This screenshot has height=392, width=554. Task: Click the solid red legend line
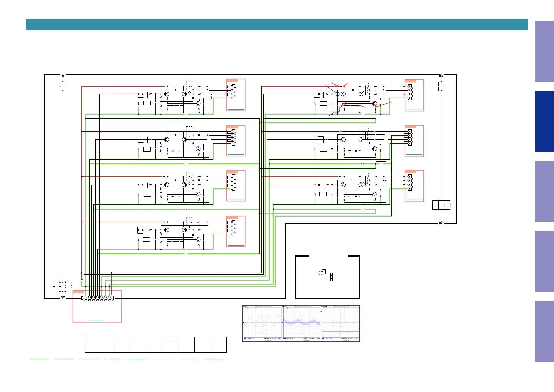[x=63, y=359]
